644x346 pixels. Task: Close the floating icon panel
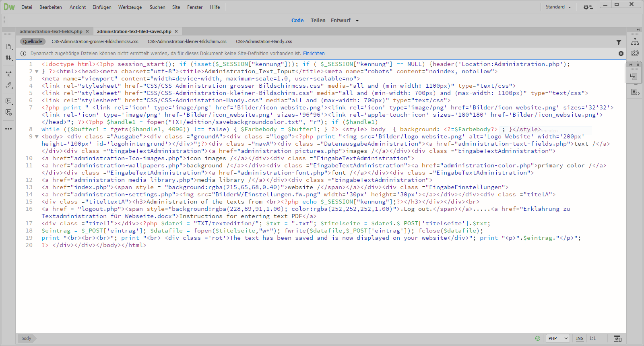click(638, 64)
